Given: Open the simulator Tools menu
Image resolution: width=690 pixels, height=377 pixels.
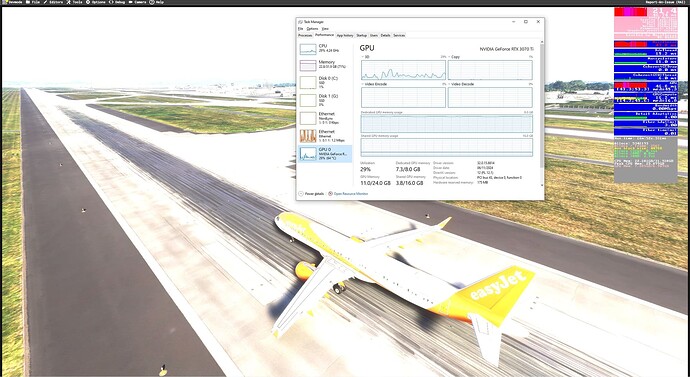Looking at the screenshot, I should point(74,2).
